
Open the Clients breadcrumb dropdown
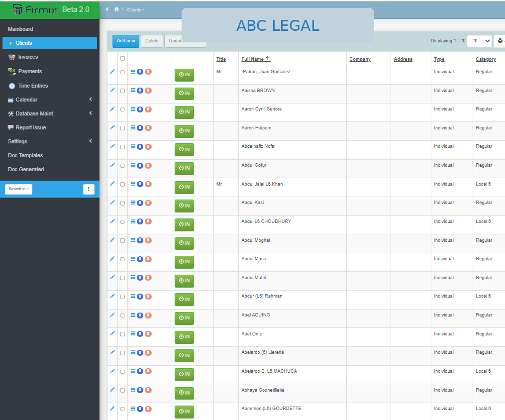[x=136, y=9]
